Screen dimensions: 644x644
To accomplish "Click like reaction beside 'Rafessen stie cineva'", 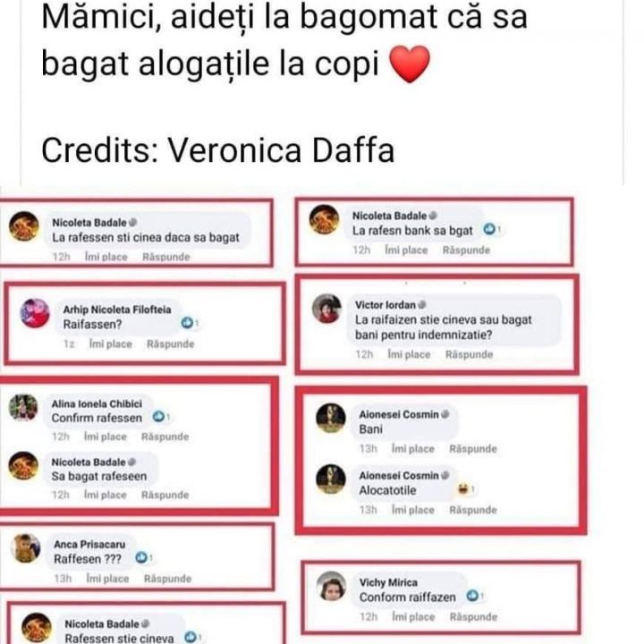I will point(190,638).
